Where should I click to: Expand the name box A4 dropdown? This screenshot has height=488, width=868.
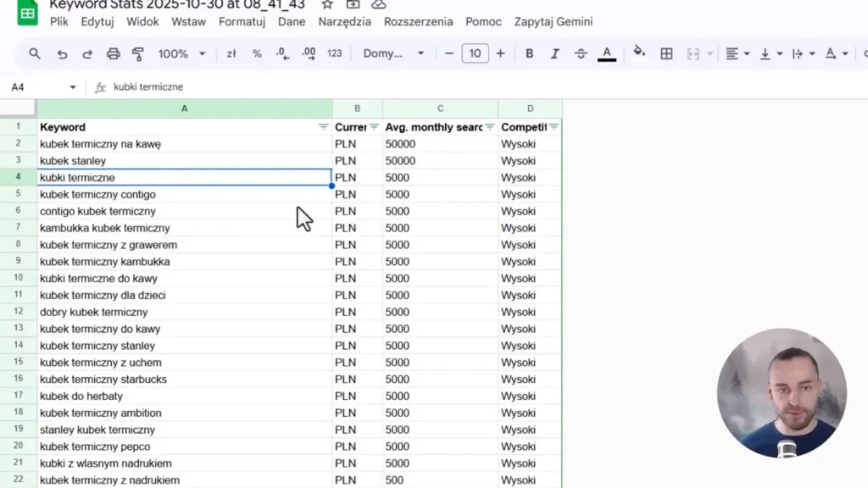(73, 87)
